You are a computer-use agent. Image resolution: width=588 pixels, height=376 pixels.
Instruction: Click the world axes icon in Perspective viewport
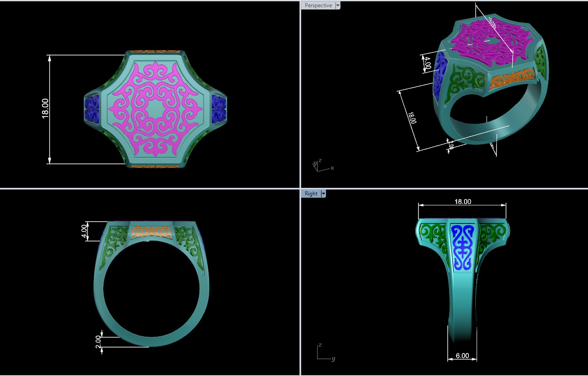pyautogui.click(x=323, y=165)
